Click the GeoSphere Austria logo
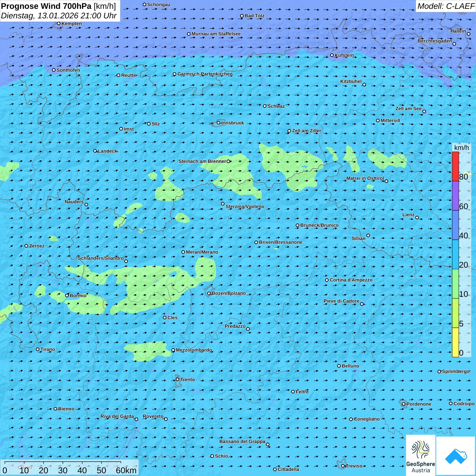476x476 pixels. tap(421, 455)
